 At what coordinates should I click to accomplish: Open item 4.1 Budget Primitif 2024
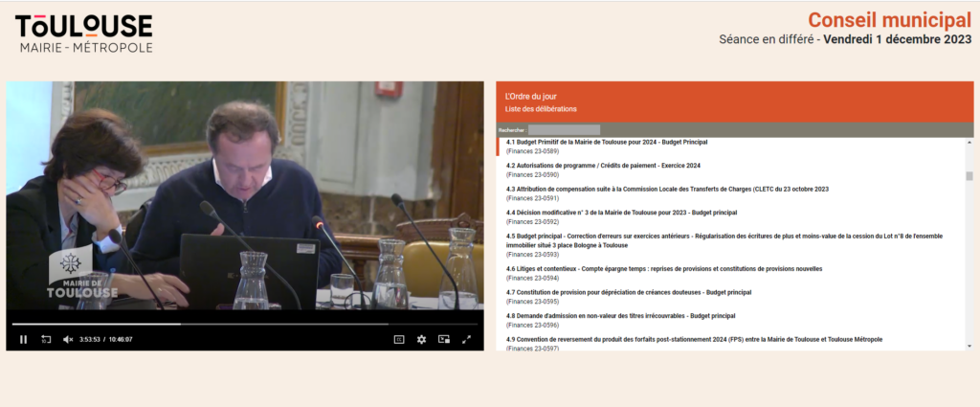point(607,142)
